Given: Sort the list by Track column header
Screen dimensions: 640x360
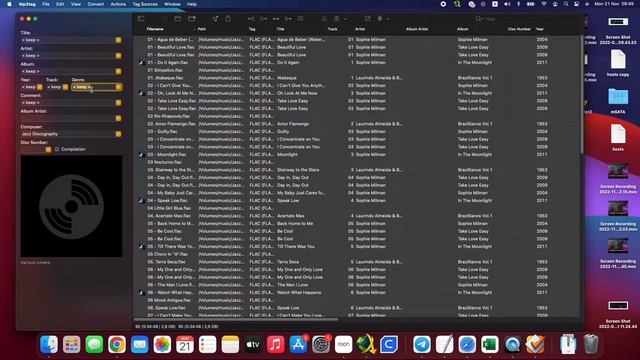Looking at the screenshot, I should click(332, 29).
